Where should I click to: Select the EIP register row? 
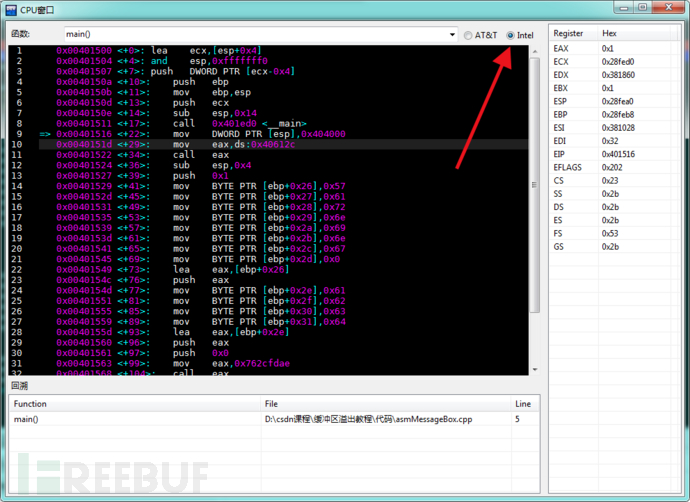[614, 154]
